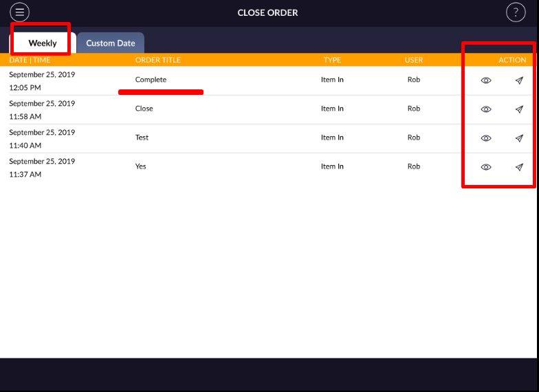Open the help question mark icon
539x392 pixels.
(516, 12)
